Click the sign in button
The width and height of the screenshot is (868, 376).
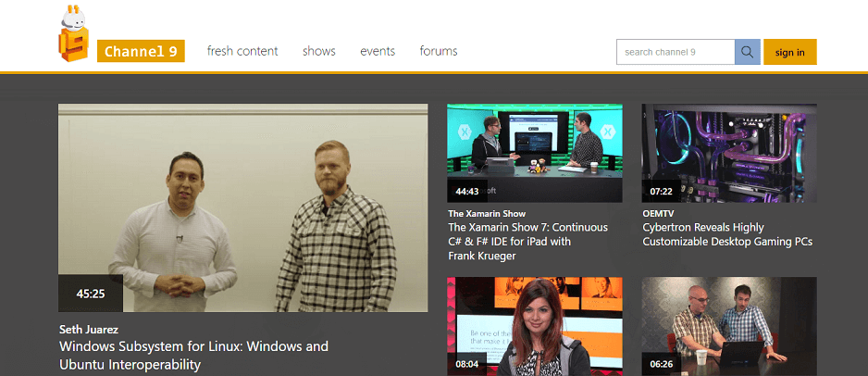click(x=790, y=52)
